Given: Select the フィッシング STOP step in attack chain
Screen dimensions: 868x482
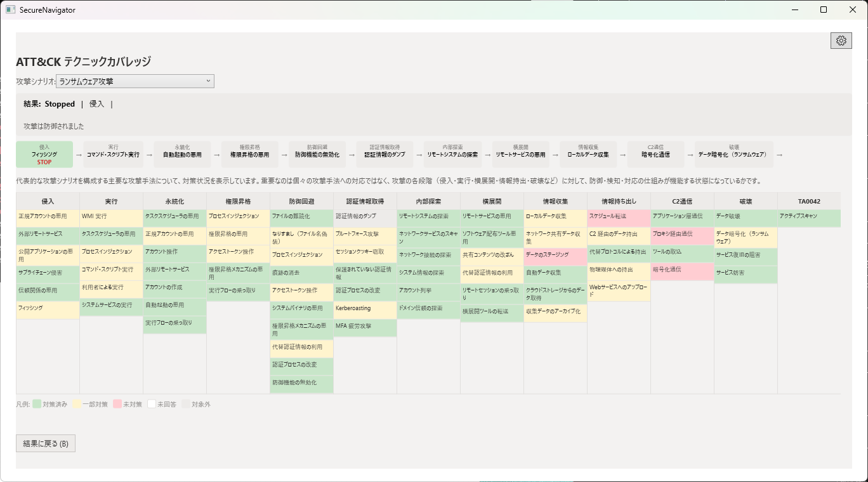Looking at the screenshot, I should [44, 155].
